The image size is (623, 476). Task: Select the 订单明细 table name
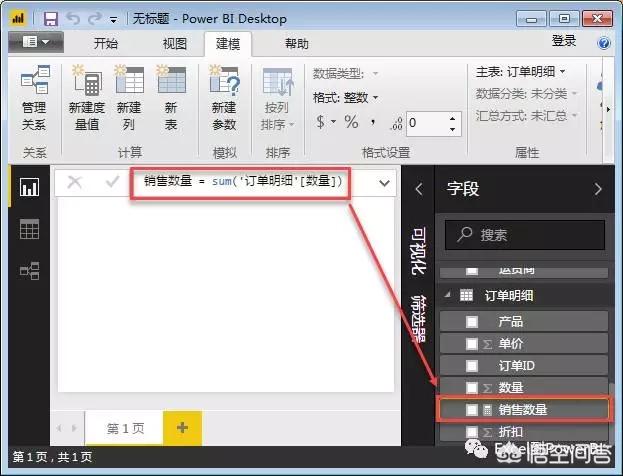509,296
